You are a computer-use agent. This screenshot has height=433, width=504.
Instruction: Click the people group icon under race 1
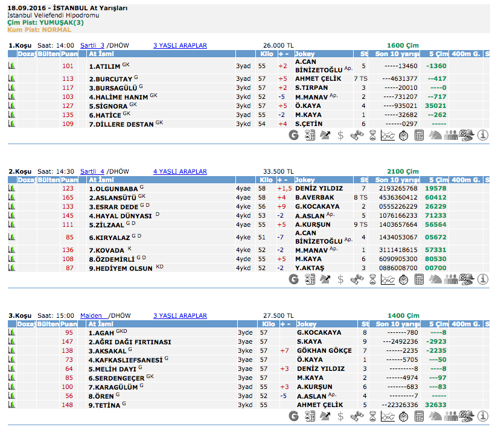(x=451, y=136)
